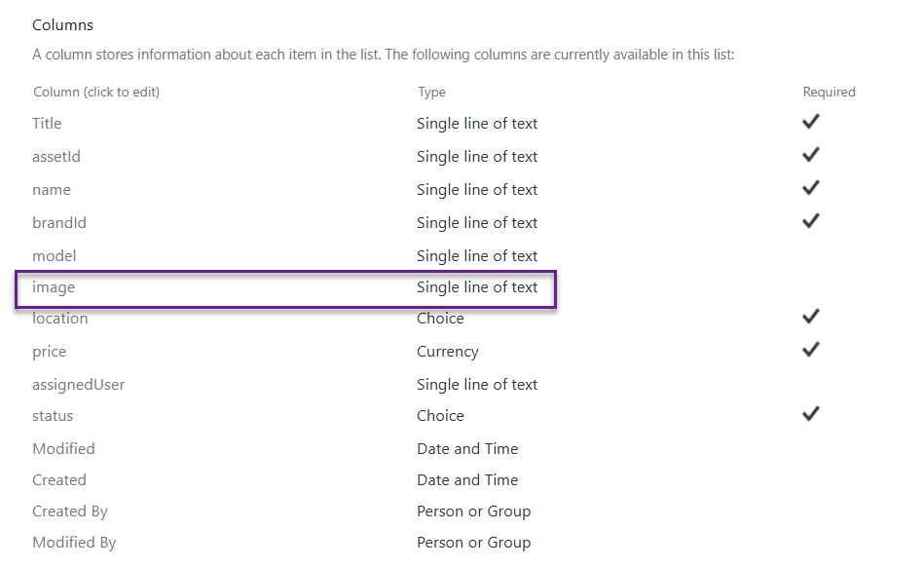Open the Modified date column

pos(64,449)
